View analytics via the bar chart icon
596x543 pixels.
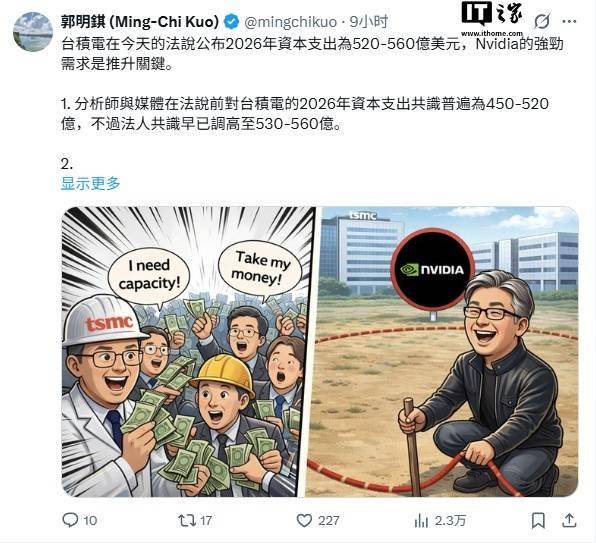coord(421,520)
